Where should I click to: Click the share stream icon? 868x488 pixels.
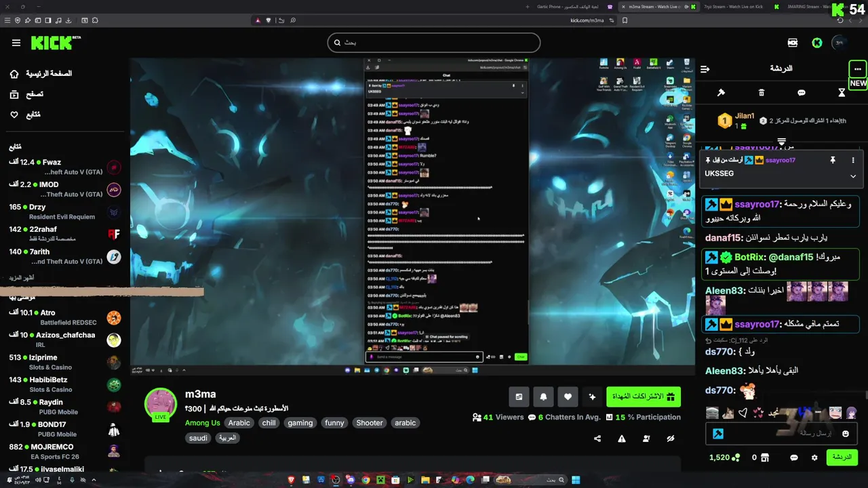tap(597, 439)
